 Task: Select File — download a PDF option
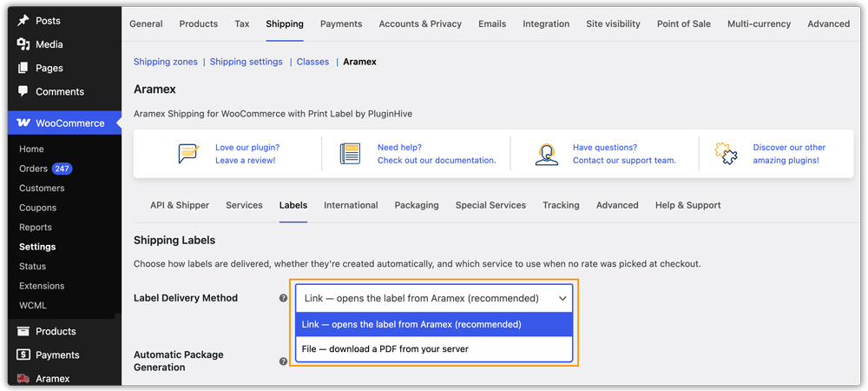pyautogui.click(x=434, y=349)
